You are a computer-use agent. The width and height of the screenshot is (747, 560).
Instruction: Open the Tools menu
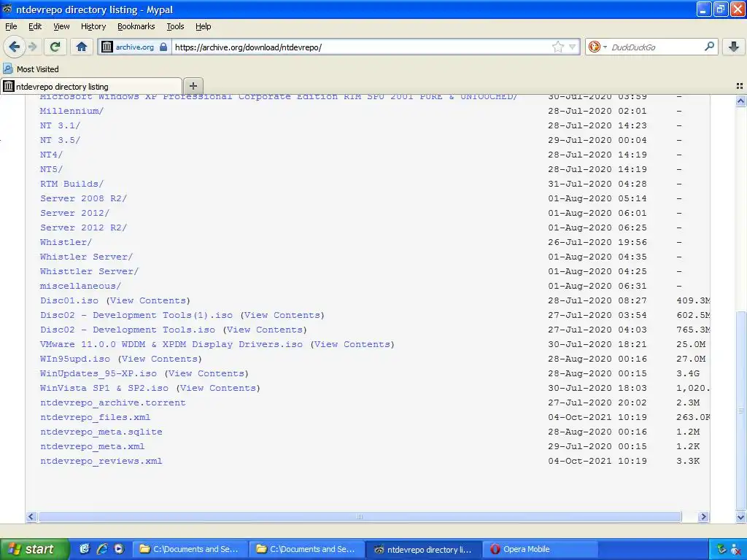coord(175,26)
